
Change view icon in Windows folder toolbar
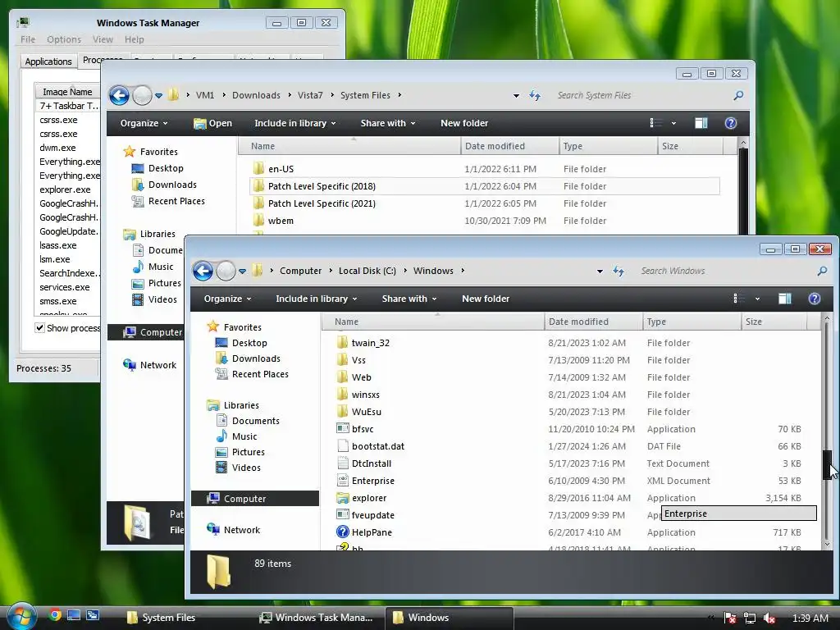click(x=739, y=299)
